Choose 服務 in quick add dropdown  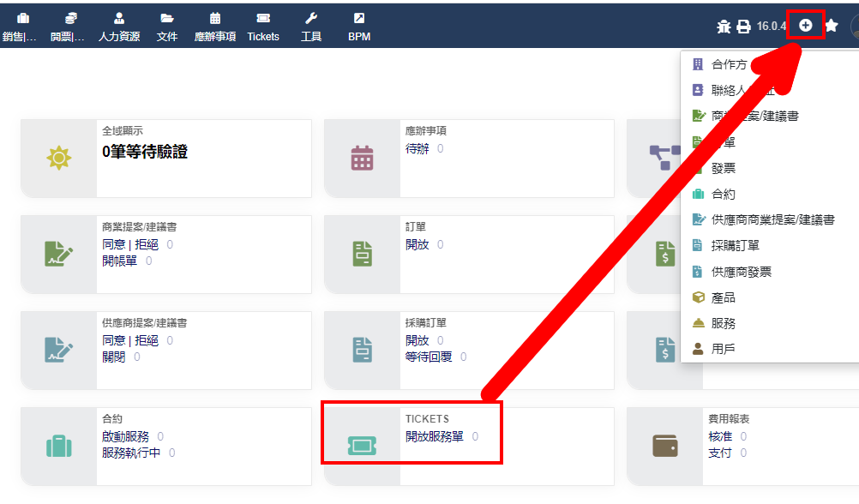click(x=724, y=323)
